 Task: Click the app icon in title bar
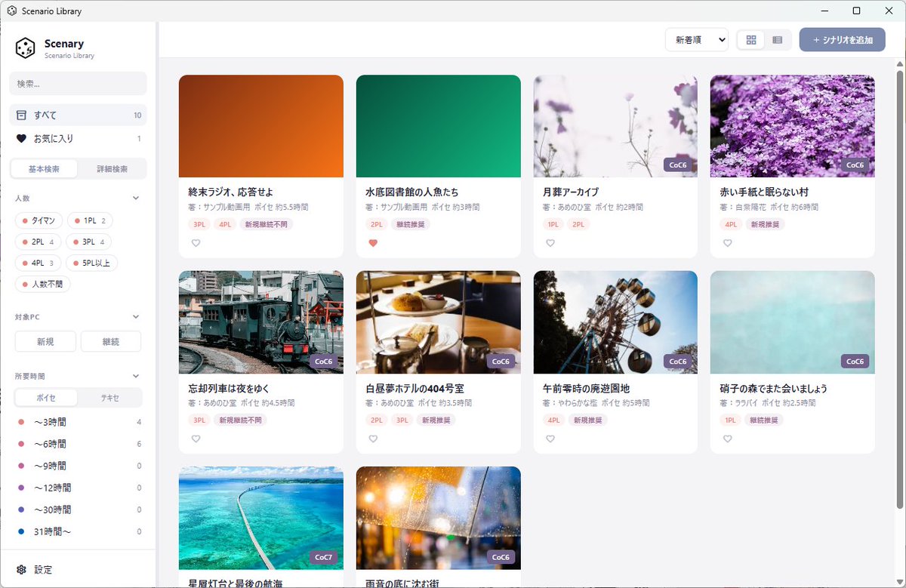(x=11, y=11)
